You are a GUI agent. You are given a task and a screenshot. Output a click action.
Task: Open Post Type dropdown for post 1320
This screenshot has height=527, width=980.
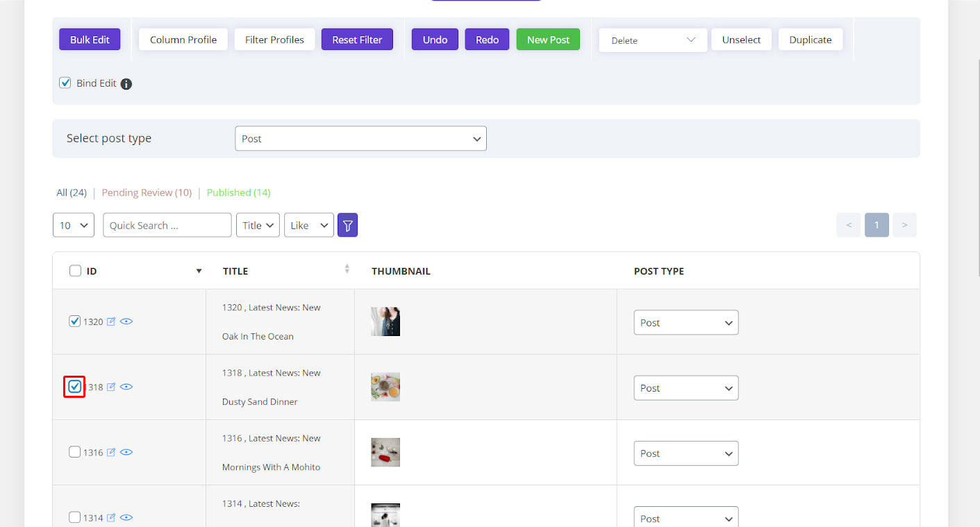[686, 322]
